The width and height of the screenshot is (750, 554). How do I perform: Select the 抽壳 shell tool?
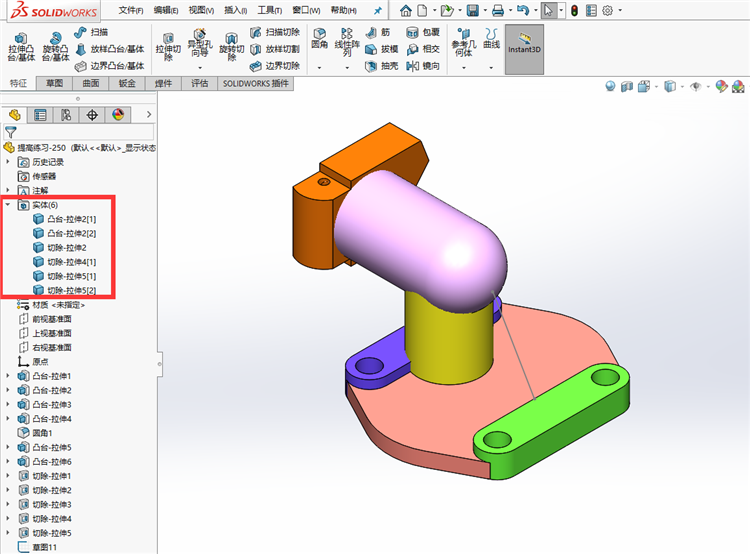[382, 66]
